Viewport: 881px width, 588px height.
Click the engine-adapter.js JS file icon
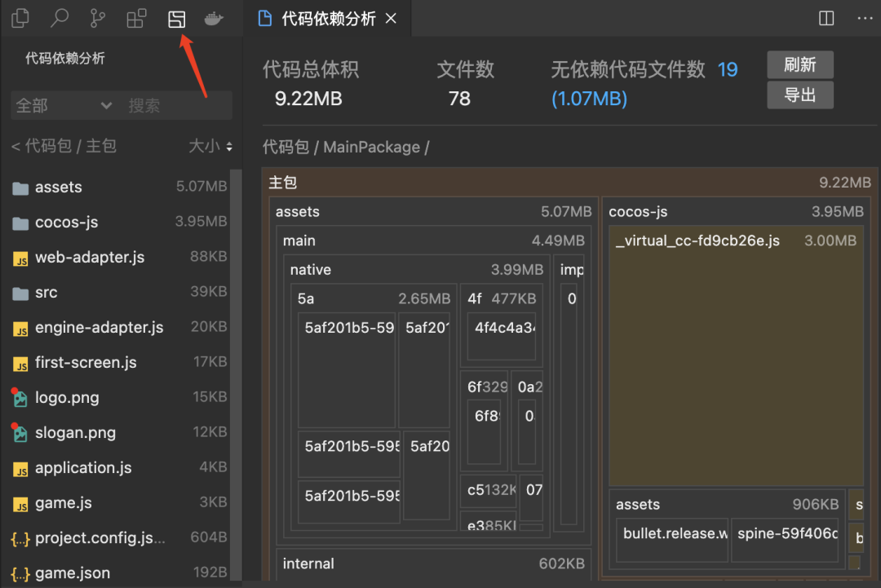pyautogui.click(x=20, y=329)
